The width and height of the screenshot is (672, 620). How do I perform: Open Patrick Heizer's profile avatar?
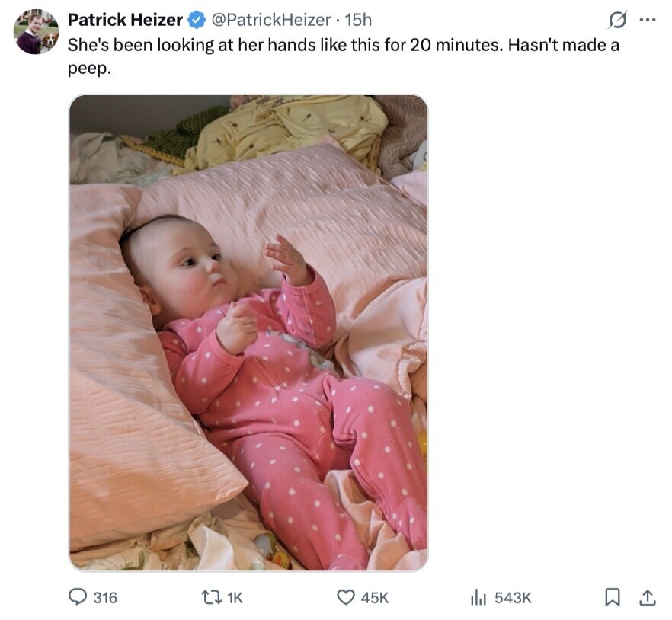[x=36, y=32]
